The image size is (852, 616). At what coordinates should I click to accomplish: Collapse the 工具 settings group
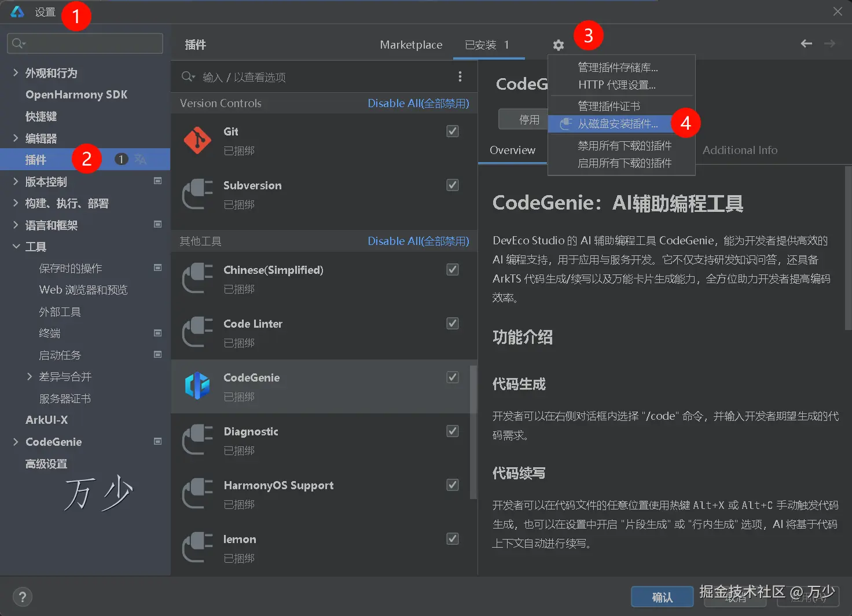tap(16, 247)
